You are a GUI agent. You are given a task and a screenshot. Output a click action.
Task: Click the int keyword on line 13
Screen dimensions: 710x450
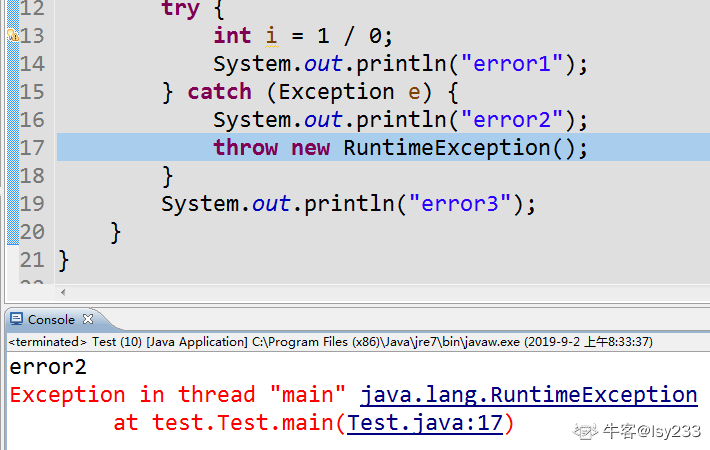click(233, 36)
